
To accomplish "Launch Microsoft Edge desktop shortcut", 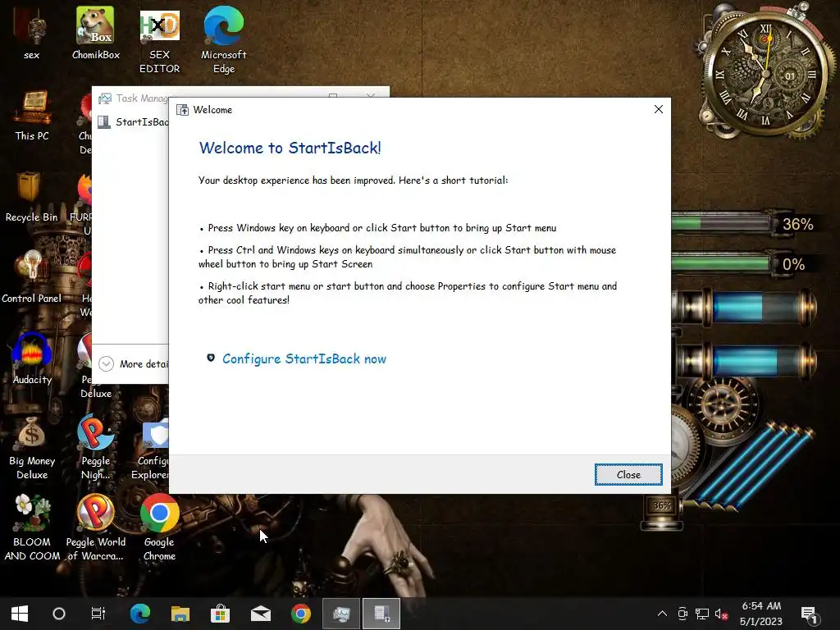I will [x=224, y=41].
